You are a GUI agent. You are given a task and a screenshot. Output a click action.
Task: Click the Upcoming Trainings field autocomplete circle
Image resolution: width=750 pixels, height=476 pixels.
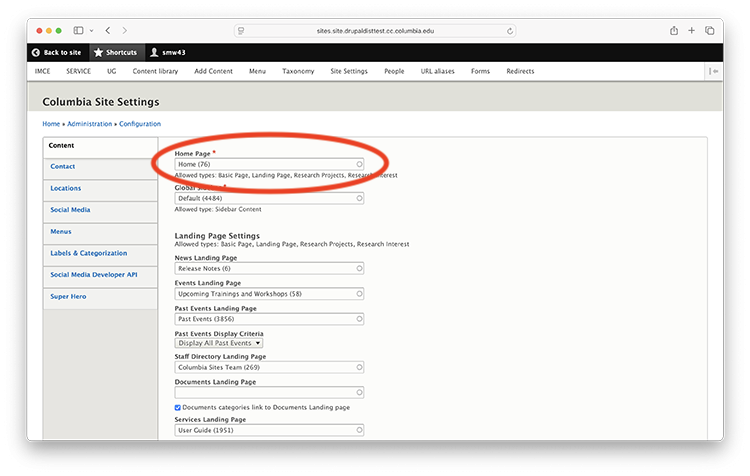pos(359,294)
